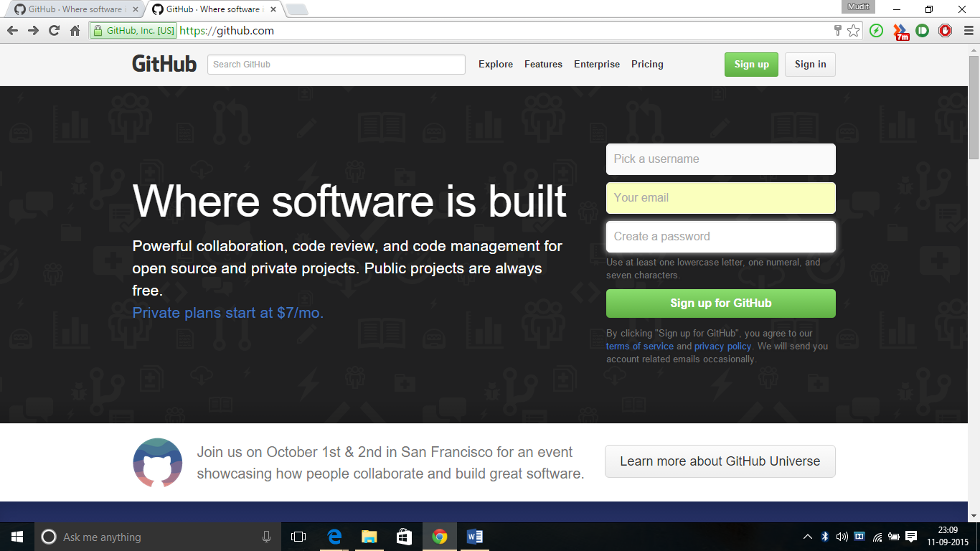Click the Sign in button

[x=810, y=65]
